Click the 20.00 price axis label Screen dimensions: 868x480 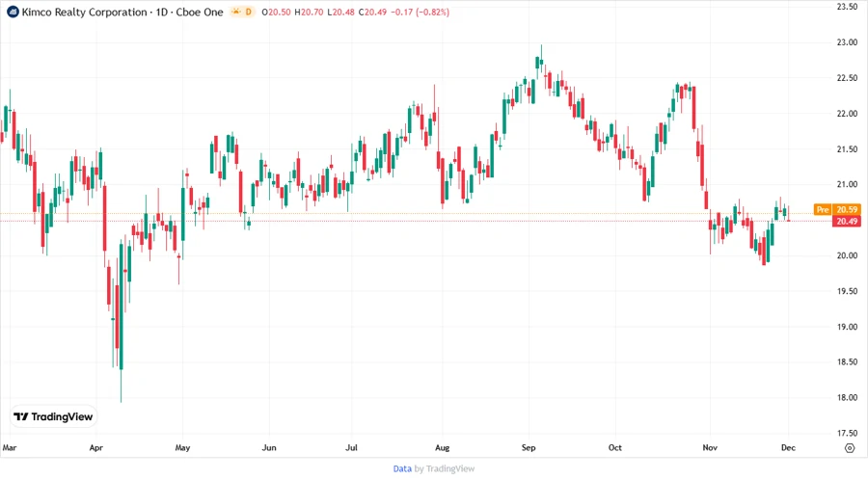[847, 255]
